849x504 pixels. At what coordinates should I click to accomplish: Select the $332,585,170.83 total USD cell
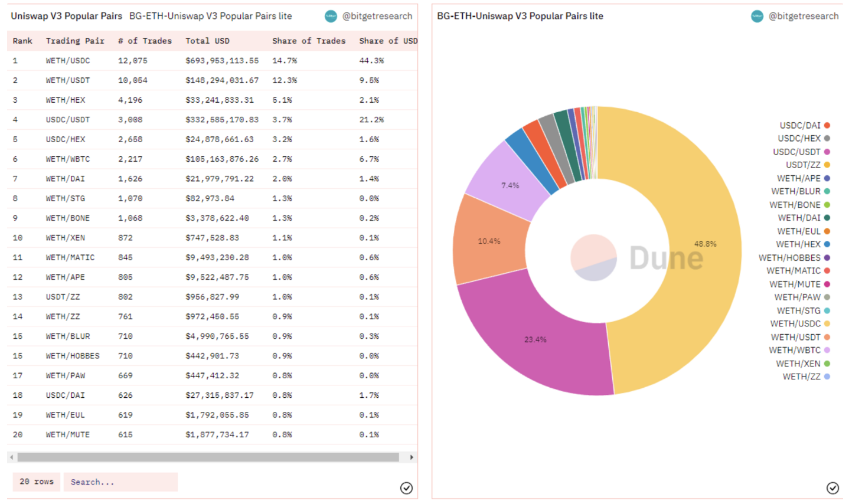click(222, 120)
